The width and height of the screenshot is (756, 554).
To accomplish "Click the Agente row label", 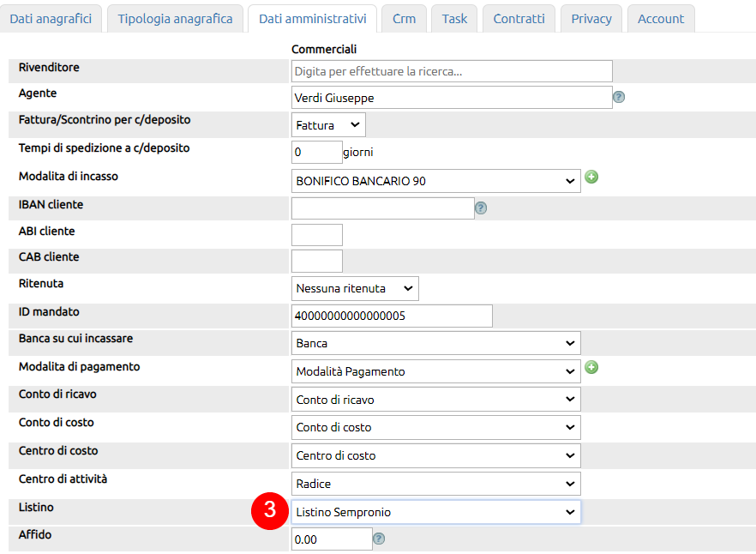I will pyautogui.click(x=38, y=93).
